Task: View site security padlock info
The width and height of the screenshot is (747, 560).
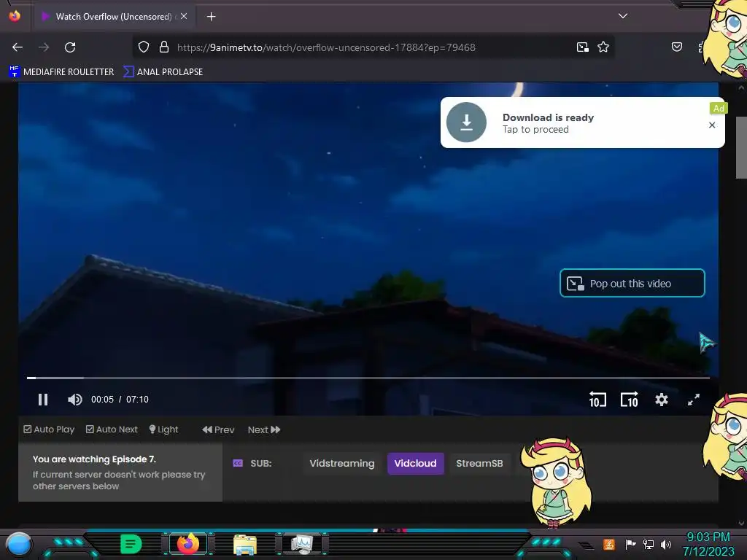Action: pyautogui.click(x=164, y=47)
